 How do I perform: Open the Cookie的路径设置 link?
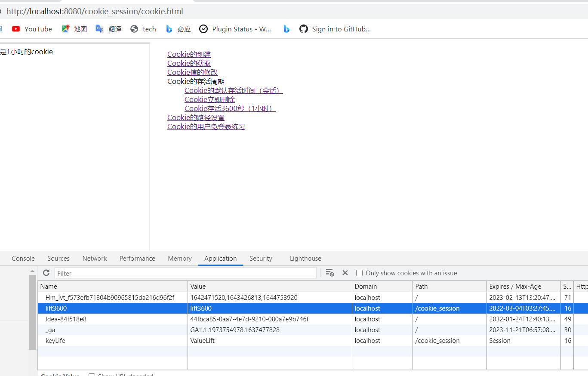(196, 117)
